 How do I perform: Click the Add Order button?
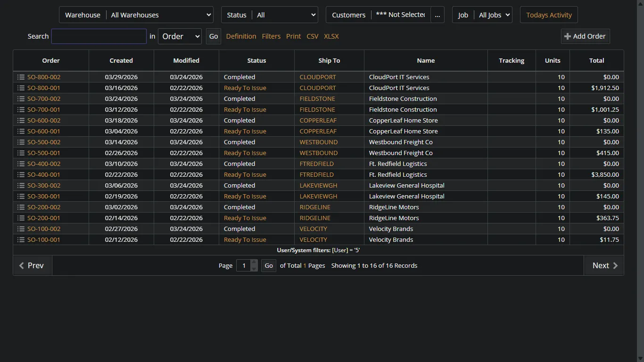tap(585, 36)
